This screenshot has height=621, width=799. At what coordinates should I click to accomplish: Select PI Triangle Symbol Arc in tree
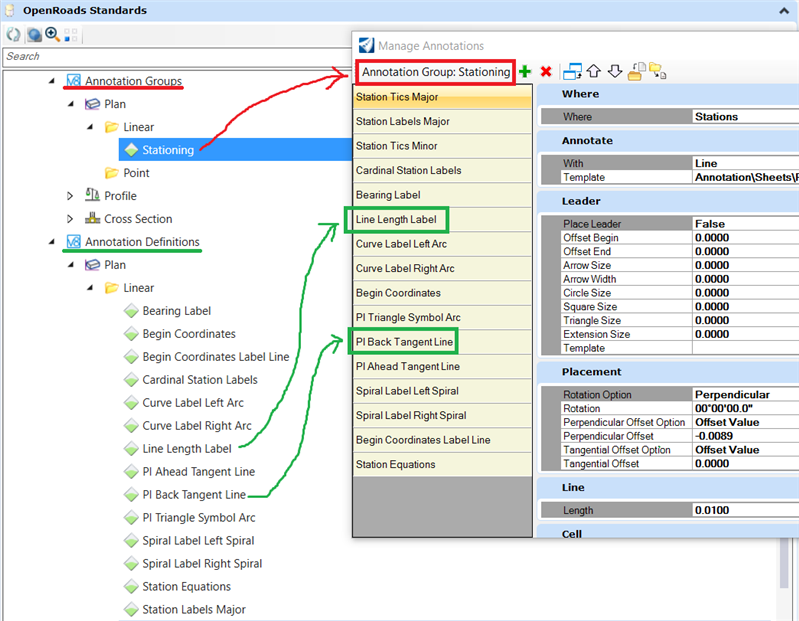199,518
